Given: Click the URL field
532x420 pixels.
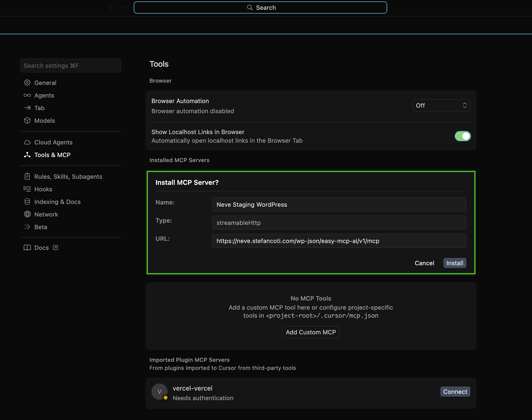Looking at the screenshot, I should [x=339, y=241].
